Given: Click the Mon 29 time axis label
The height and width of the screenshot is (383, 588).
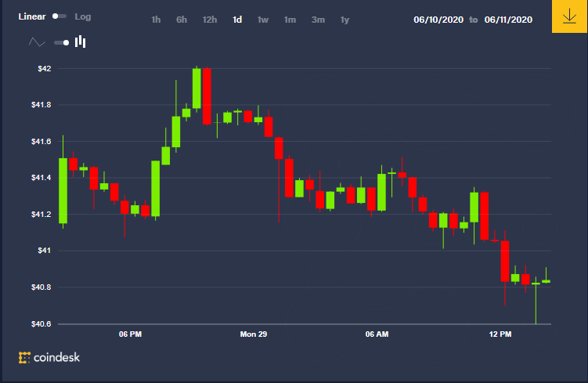Looking at the screenshot, I should [x=254, y=334].
